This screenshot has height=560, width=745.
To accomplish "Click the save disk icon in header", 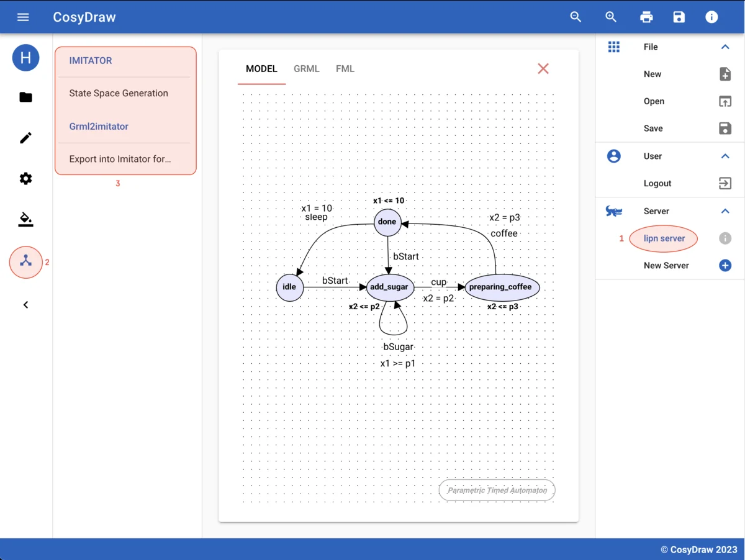I will pos(679,17).
